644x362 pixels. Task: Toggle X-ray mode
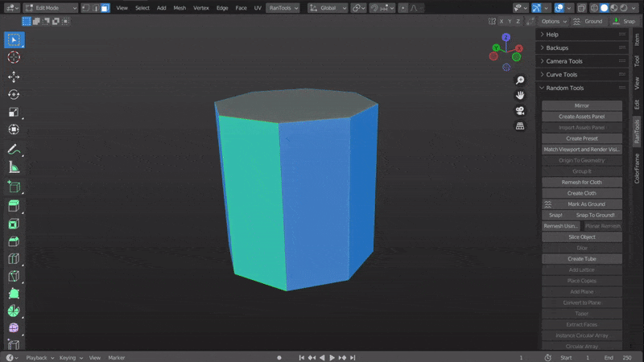[x=581, y=8]
